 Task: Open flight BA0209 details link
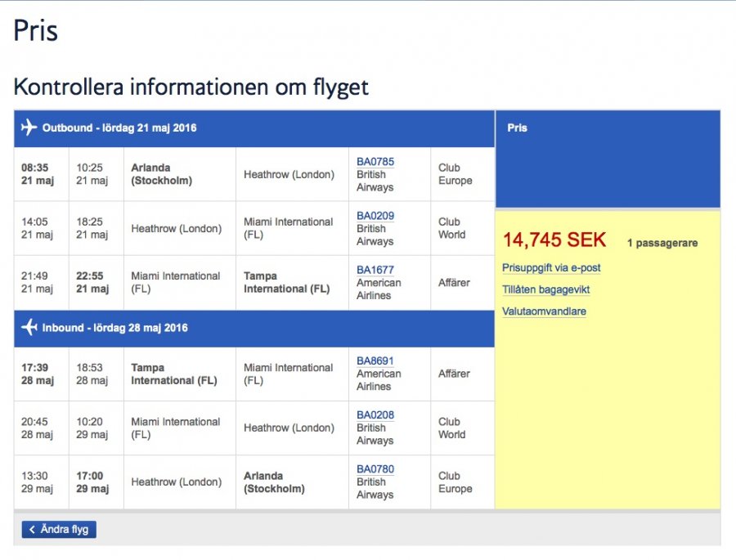375,216
